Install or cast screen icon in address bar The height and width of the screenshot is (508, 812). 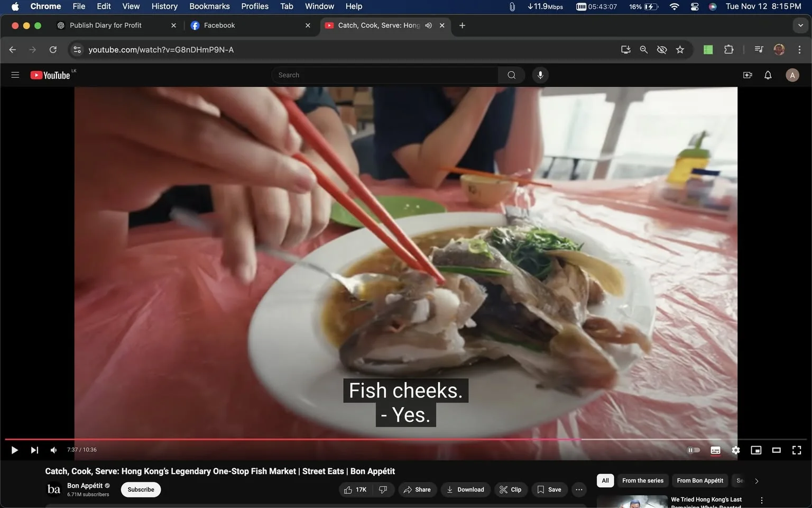point(626,50)
